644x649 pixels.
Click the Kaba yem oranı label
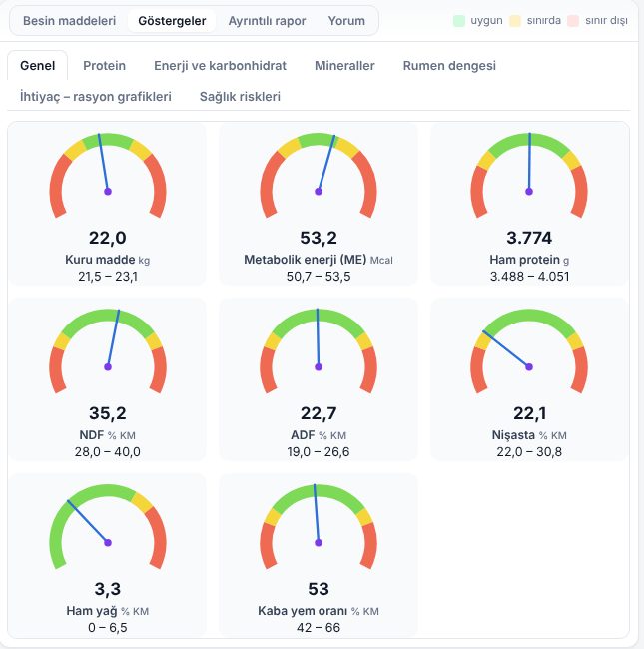[x=319, y=611]
